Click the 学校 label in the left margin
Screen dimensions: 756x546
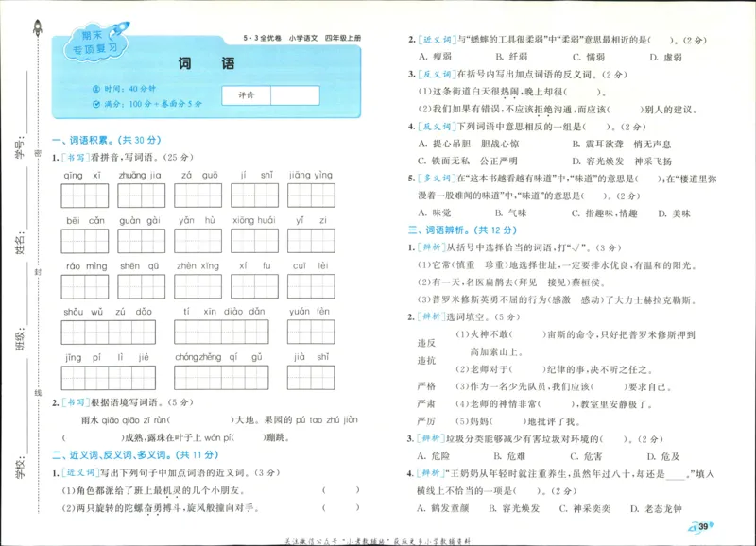point(20,467)
